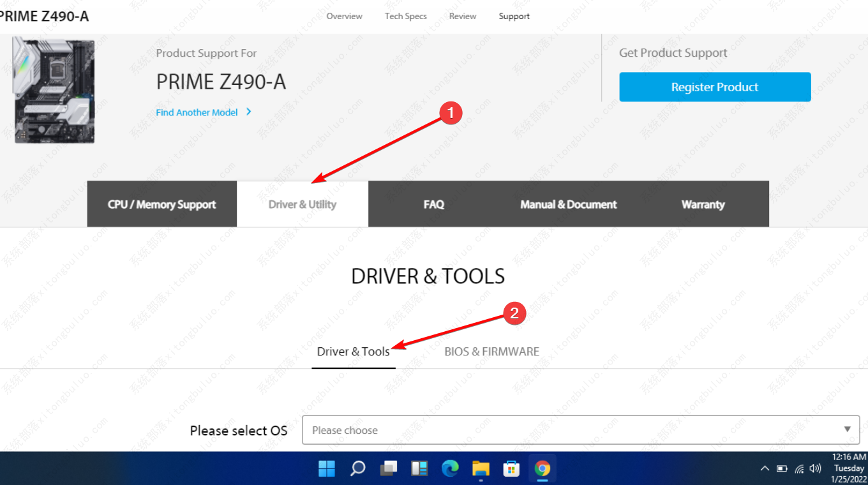Screen dimensions: 868x485
Task: Go to Tech Specs in top navigation
Action: (x=405, y=16)
